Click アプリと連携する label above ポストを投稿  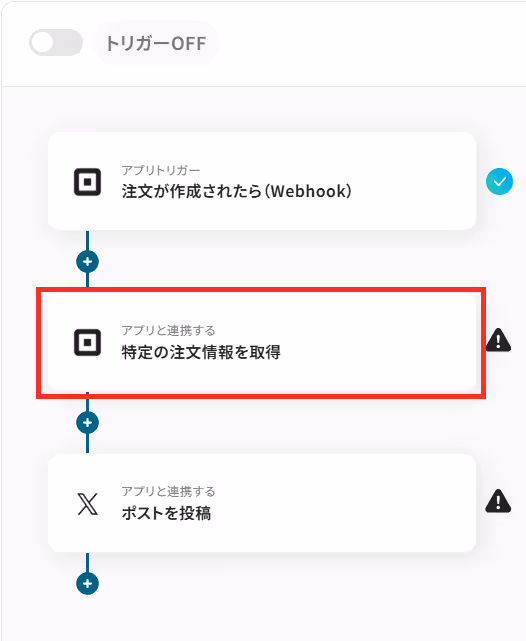point(168,491)
